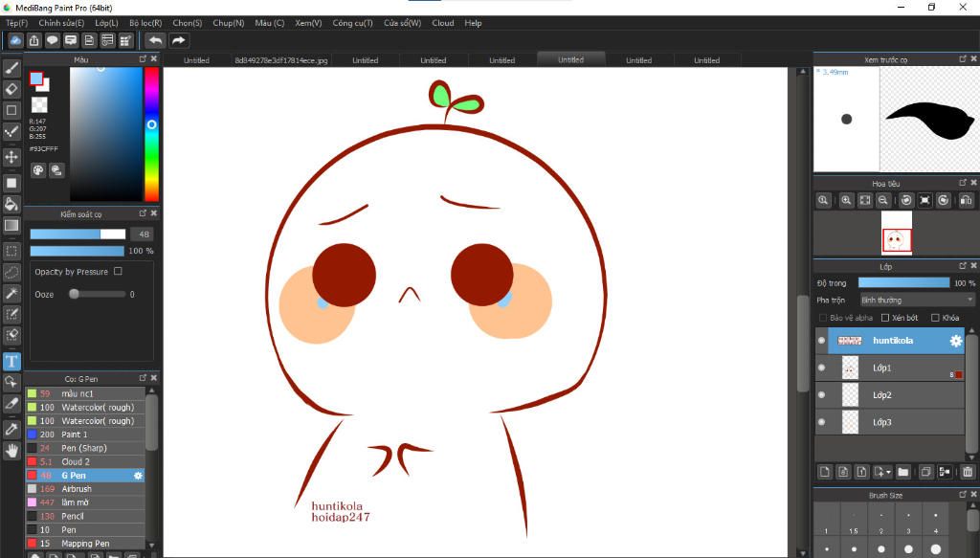Enable Khóa lock checkbox
The image size is (980, 558).
(935, 318)
